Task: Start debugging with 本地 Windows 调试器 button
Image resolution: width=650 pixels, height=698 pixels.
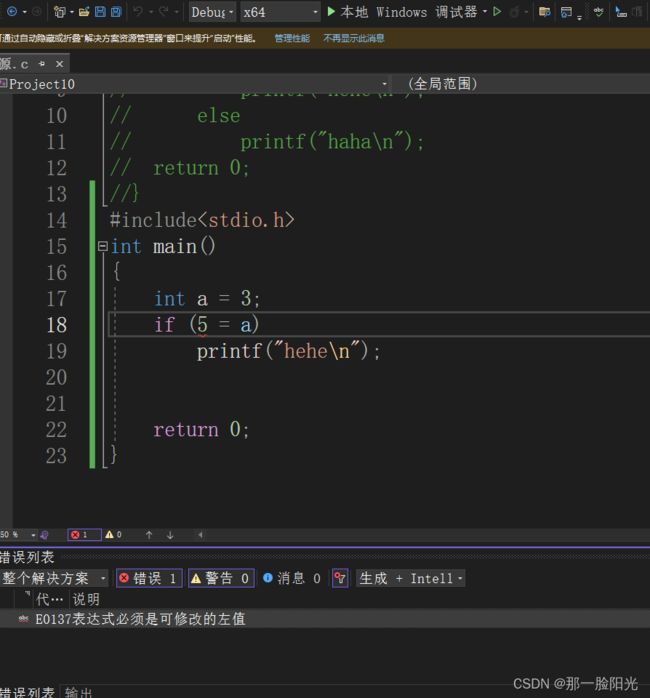Action: click(x=402, y=12)
